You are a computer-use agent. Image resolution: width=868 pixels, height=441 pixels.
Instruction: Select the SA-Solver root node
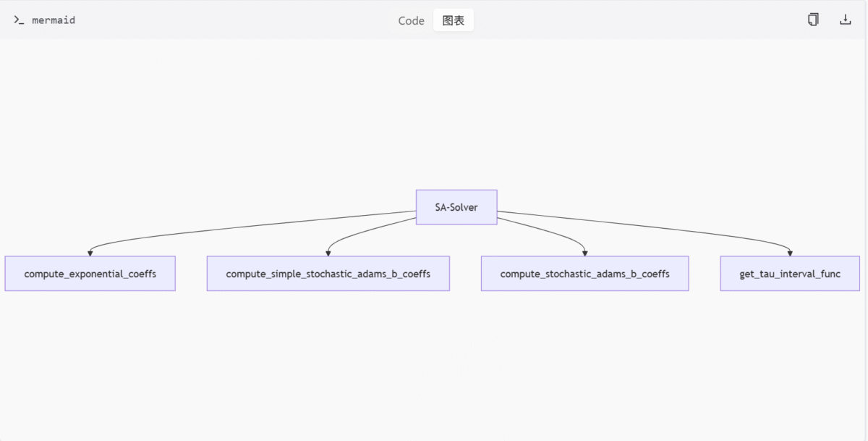coord(456,207)
